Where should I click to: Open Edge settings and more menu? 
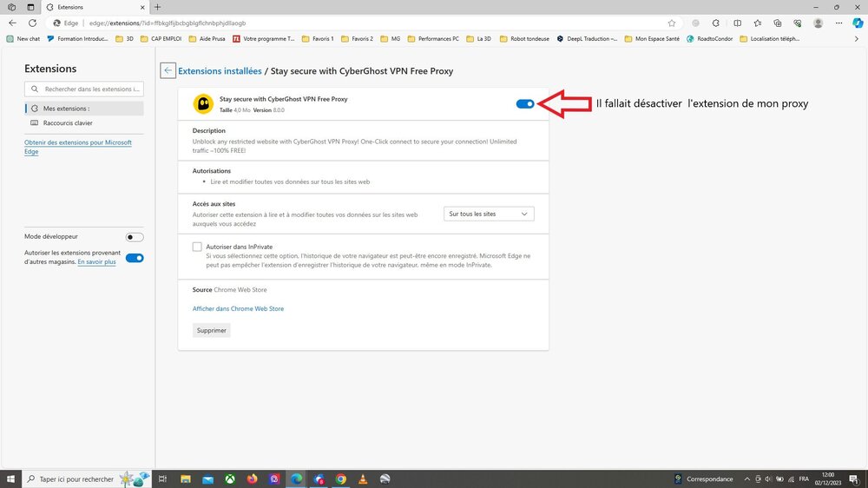(838, 23)
